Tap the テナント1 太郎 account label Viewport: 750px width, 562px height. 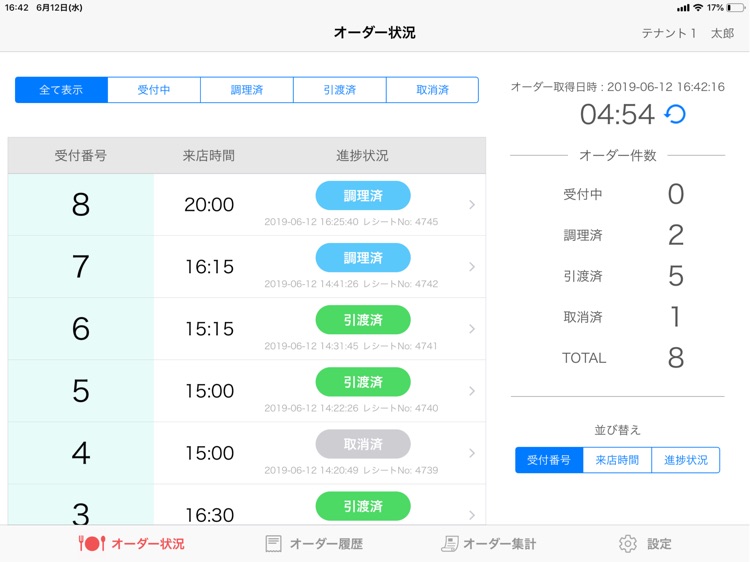[687, 33]
